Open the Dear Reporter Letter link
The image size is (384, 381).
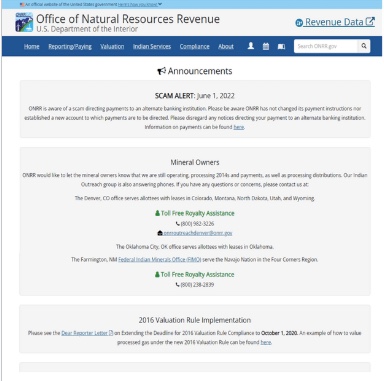point(85,333)
